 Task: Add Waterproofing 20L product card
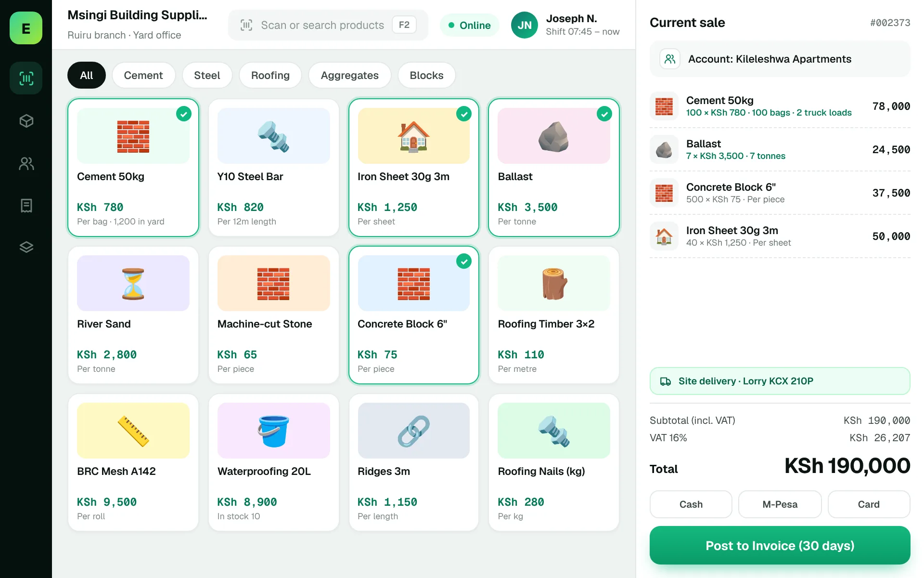273,462
